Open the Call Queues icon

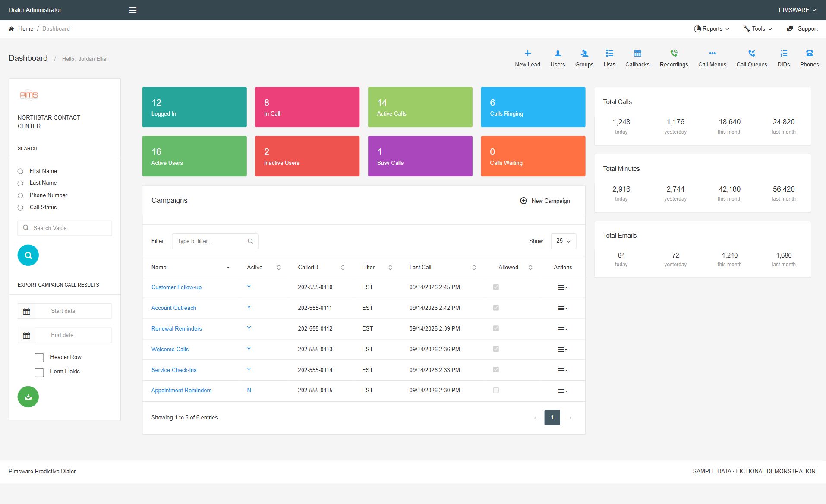coord(752,54)
